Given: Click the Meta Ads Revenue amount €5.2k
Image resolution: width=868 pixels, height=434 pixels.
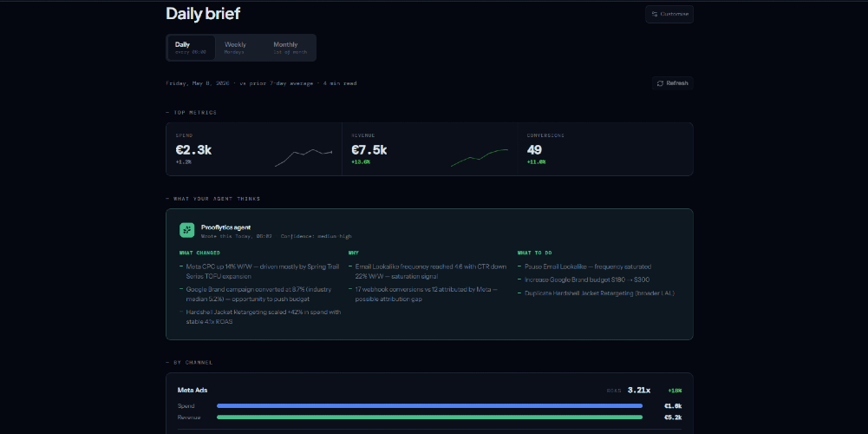Looking at the screenshot, I should click(673, 418).
